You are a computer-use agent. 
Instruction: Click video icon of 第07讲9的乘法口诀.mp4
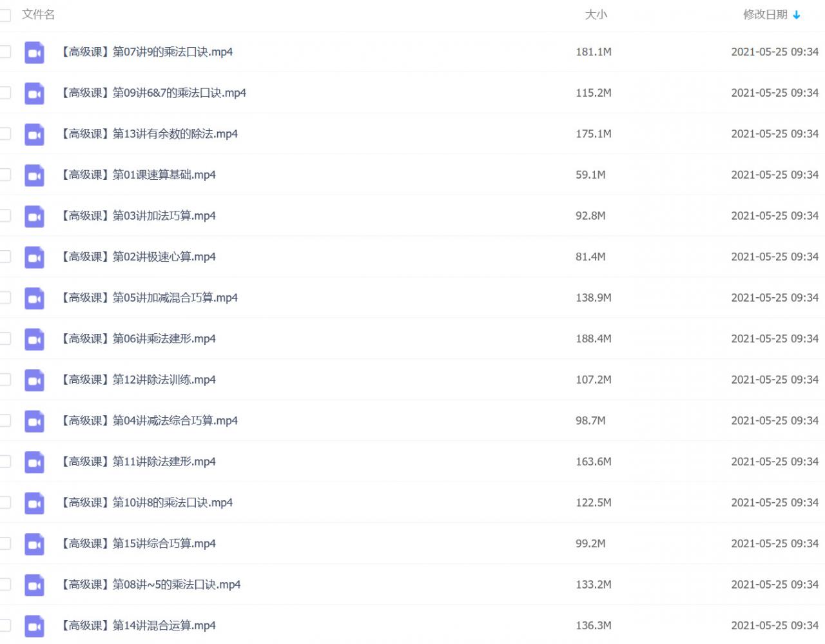point(34,52)
